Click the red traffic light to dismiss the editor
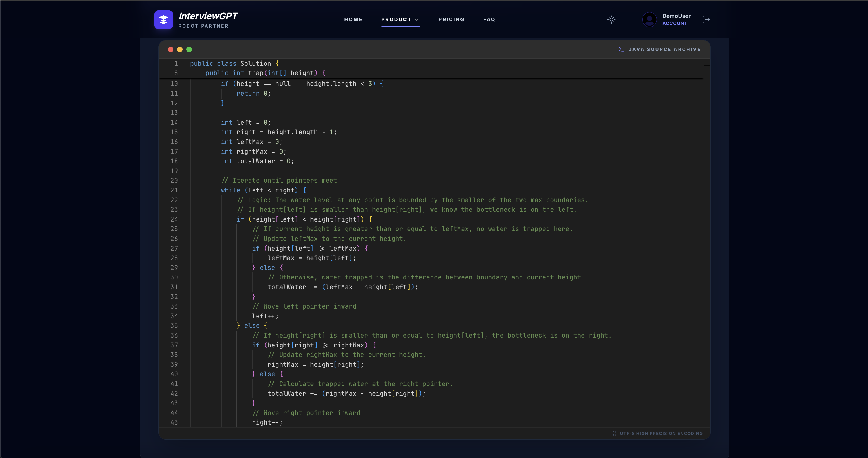The height and width of the screenshot is (458, 868). pyautogui.click(x=170, y=49)
